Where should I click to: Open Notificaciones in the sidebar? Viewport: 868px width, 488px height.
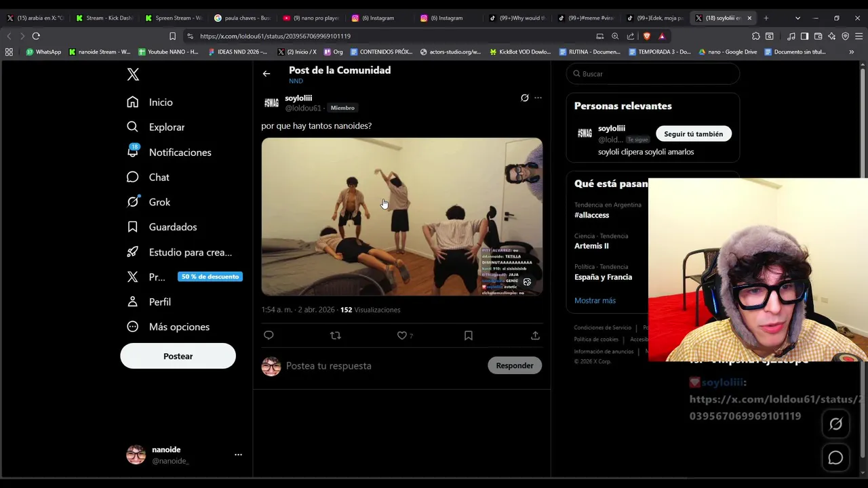tap(169, 152)
